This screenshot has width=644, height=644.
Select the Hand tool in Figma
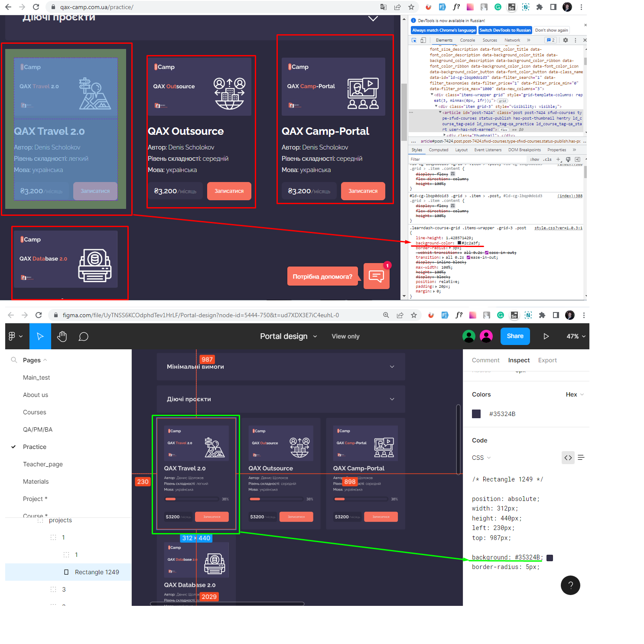(x=62, y=336)
